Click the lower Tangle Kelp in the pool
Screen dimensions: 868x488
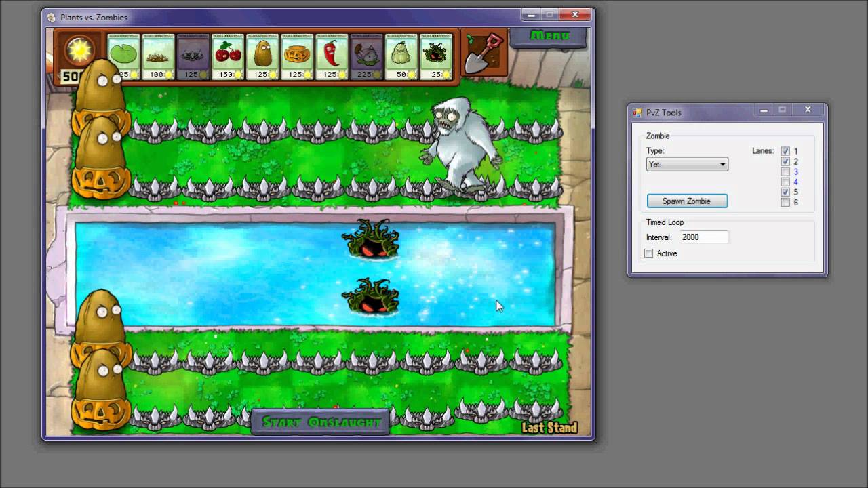pos(370,298)
